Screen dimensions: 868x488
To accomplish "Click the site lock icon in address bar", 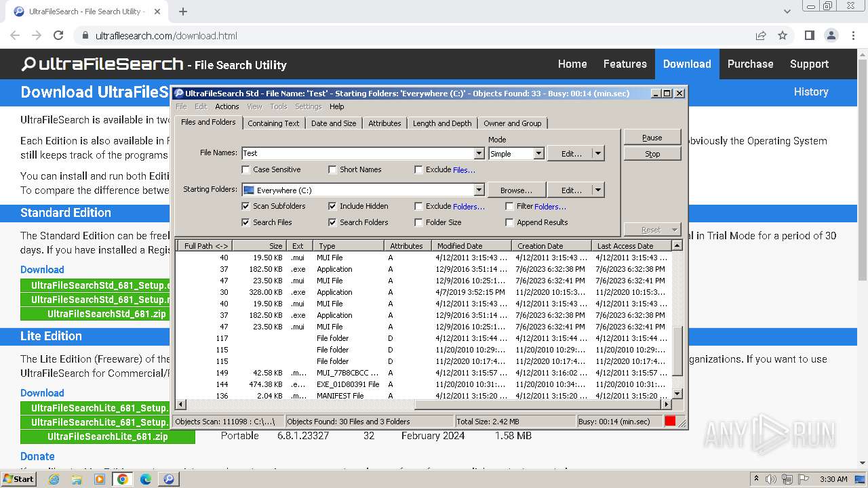I will (85, 35).
